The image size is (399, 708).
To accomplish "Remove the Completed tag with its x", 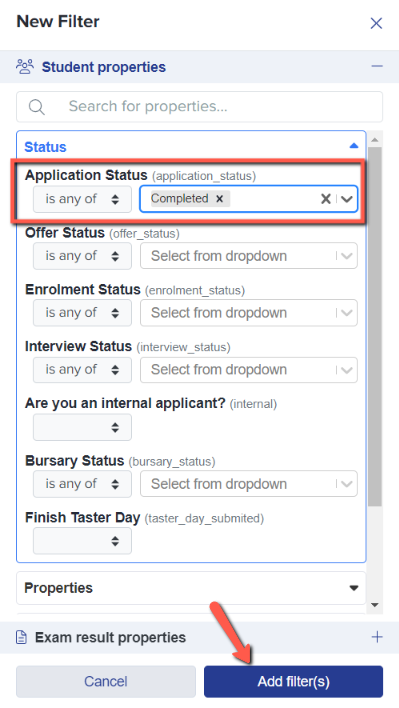I will pos(219,199).
